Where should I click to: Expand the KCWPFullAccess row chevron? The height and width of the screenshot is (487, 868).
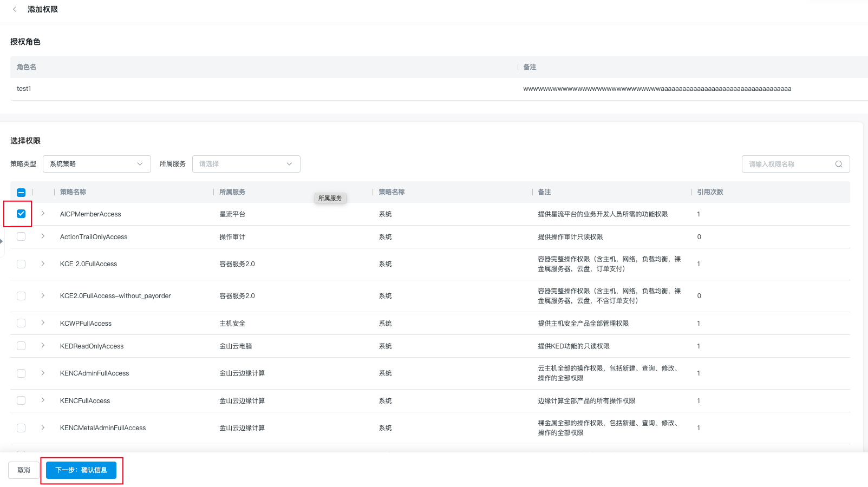[x=43, y=323]
